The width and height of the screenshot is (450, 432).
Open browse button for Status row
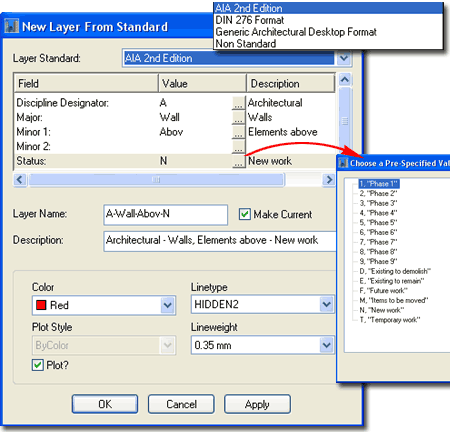(238, 161)
